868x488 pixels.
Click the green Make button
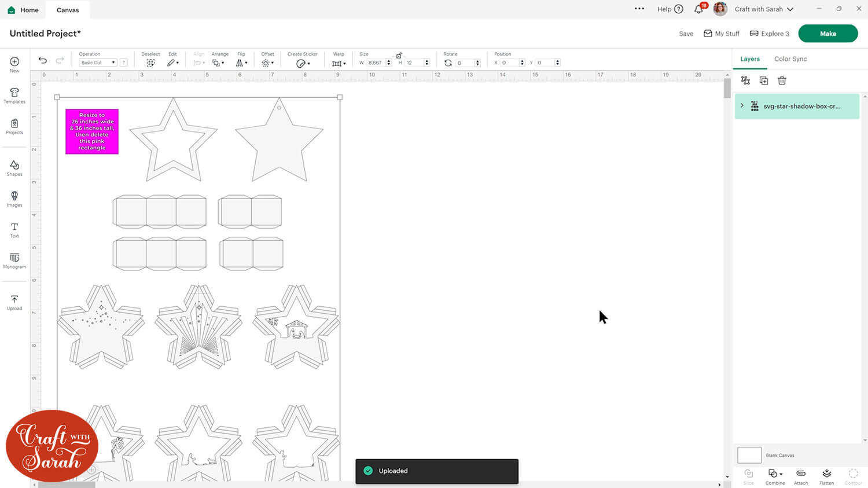pos(827,34)
